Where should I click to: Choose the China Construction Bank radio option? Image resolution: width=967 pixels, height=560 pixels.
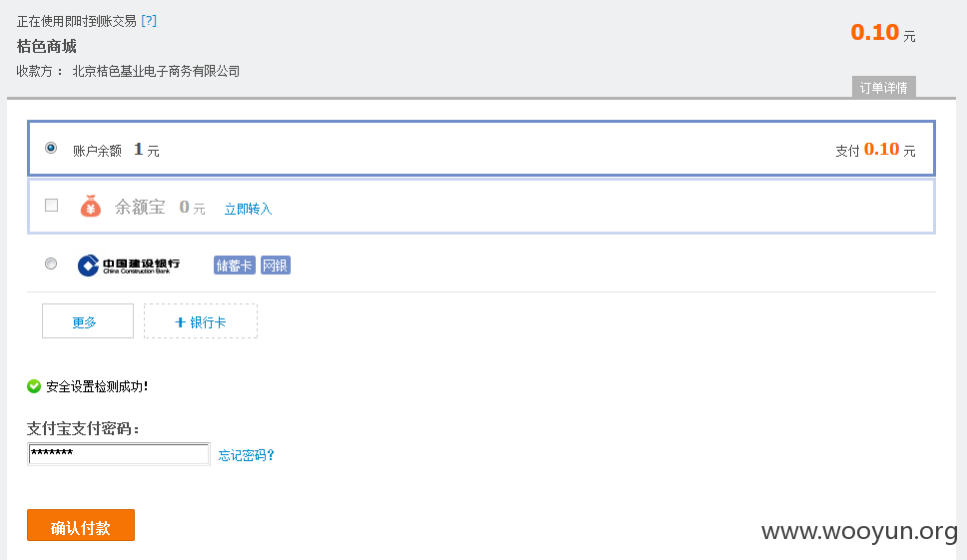coord(51,264)
